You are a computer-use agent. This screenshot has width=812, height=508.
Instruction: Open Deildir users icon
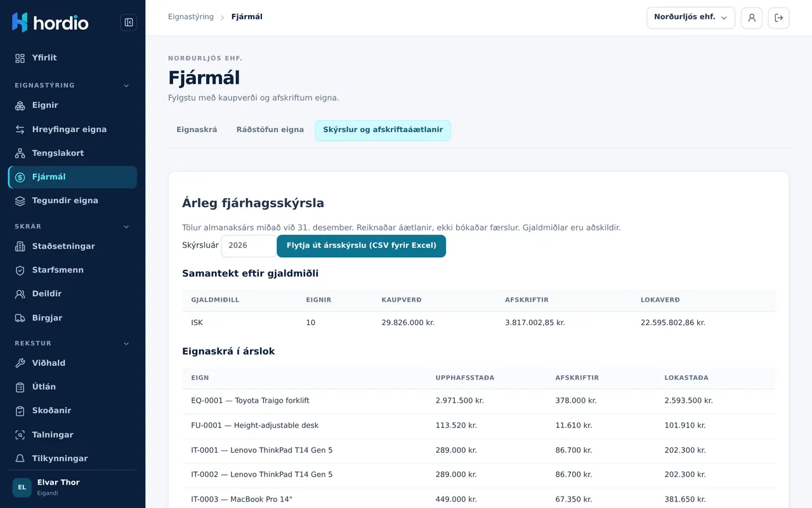[20, 294]
